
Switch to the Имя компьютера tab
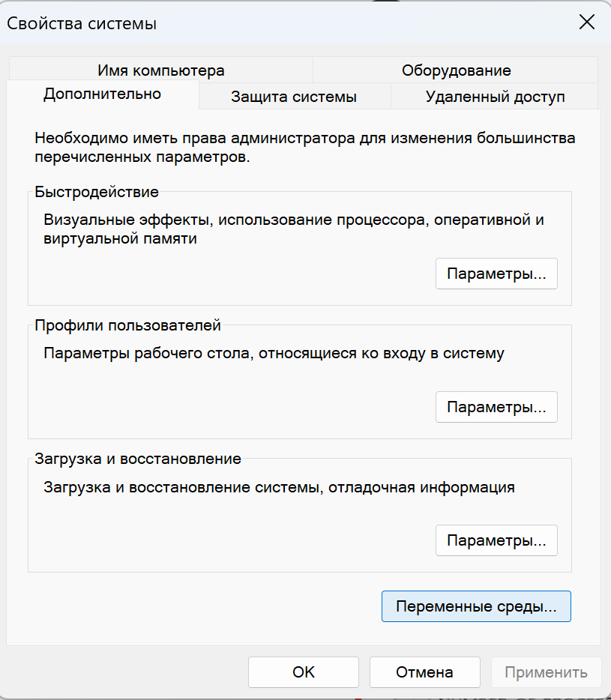coord(160,70)
